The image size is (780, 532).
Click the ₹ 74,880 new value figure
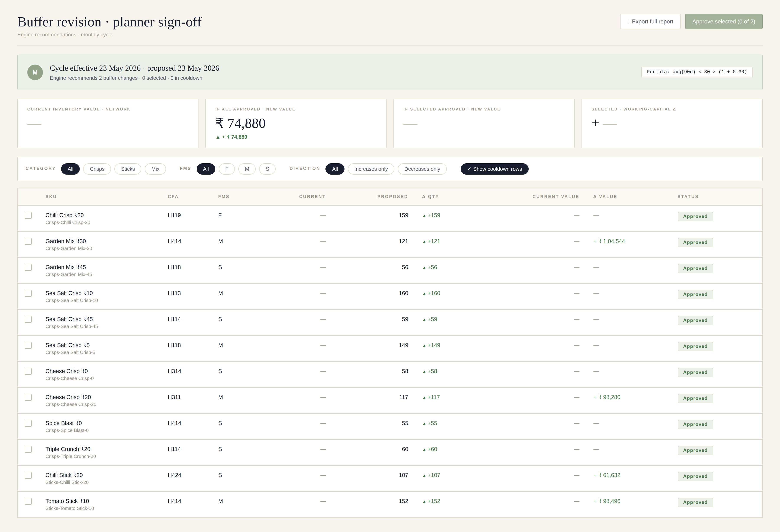pyautogui.click(x=240, y=123)
